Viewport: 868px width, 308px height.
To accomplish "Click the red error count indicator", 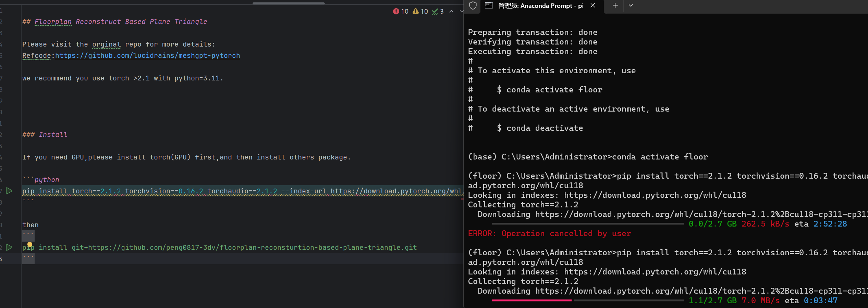I will click(x=400, y=11).
